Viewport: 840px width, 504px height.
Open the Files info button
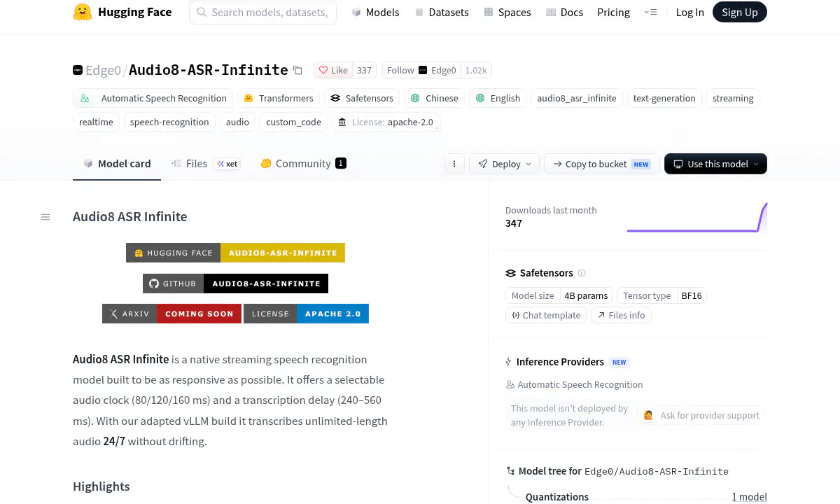point(621,315)
